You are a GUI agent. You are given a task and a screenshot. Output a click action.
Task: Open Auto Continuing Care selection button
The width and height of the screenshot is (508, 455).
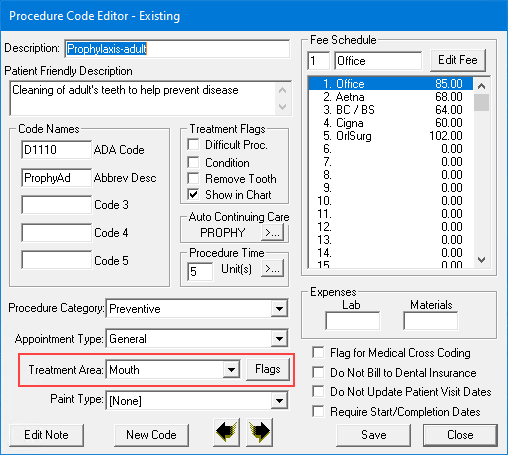pos(272,232)
